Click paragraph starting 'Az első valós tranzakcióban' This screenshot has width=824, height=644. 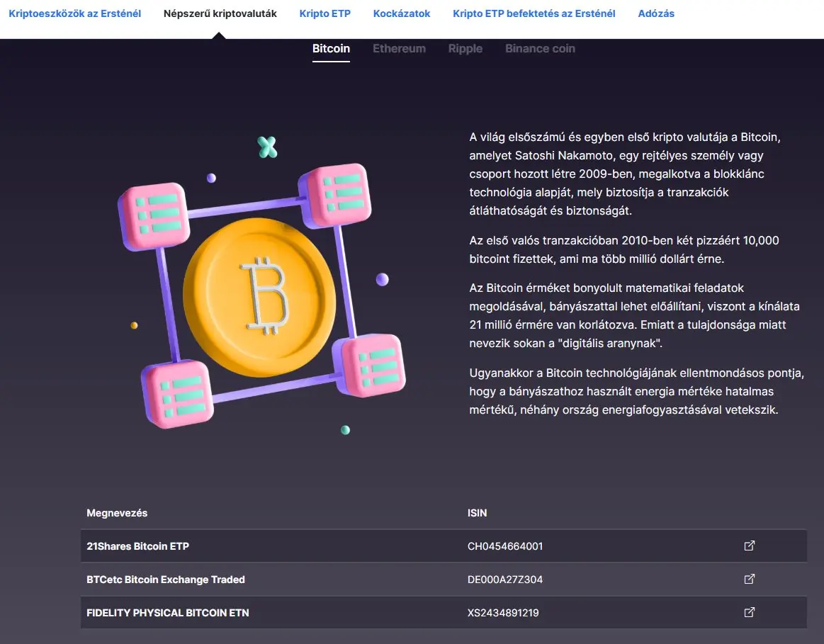click(623, 249)
